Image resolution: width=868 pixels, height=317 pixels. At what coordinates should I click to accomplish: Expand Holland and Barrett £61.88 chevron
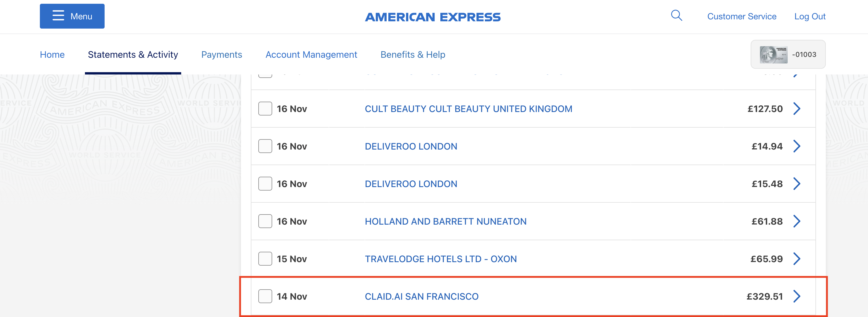click(797, 221)
